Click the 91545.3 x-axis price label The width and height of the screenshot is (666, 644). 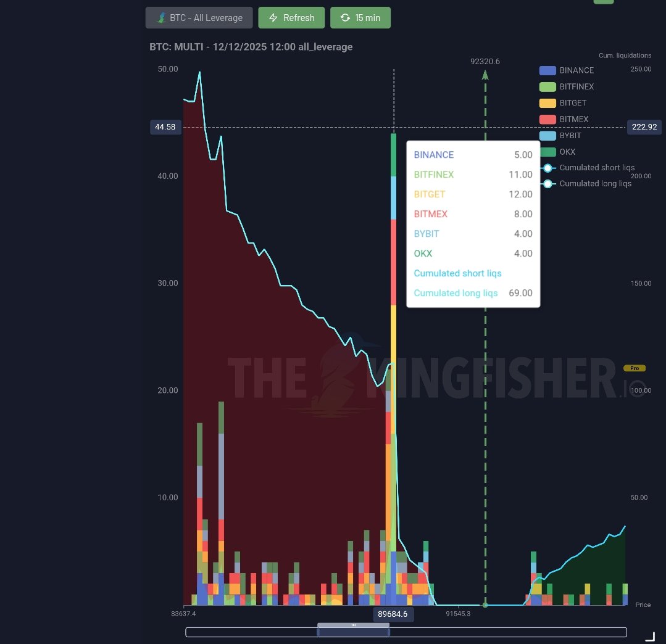459,613
